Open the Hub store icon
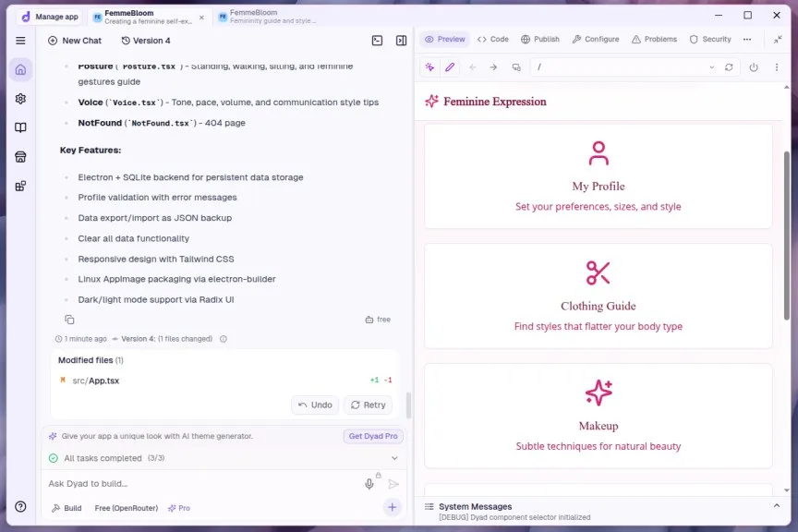Screen dimensions: 798x532 20,157
